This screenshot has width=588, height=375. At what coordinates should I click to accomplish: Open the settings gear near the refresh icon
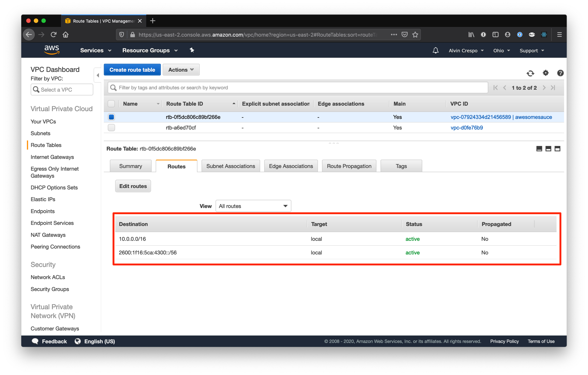[x=546, y=73]
